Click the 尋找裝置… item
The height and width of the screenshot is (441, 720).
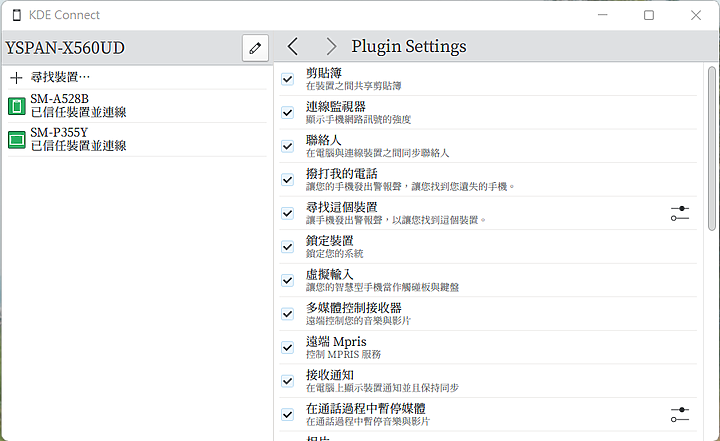coord(137,77)
